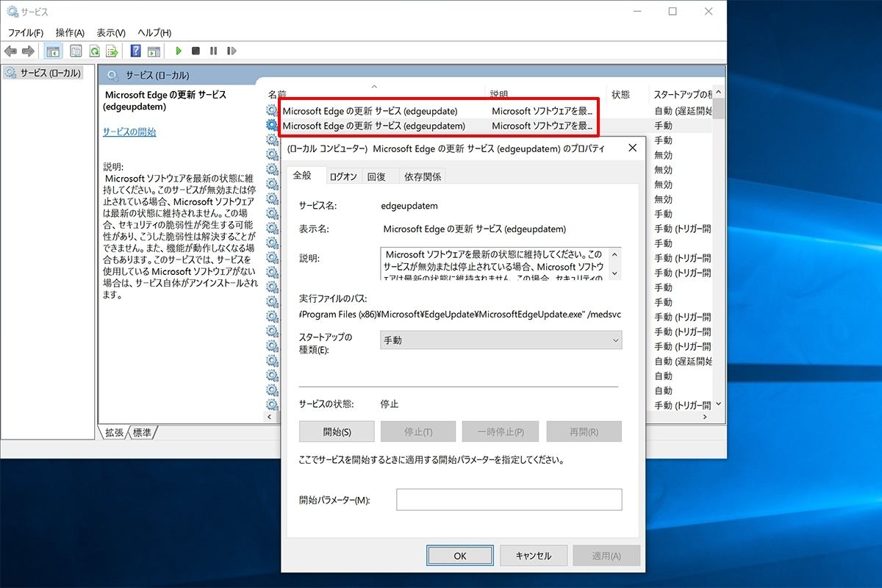Click the description box up scroll arrow
The width and height of the screenshot is (882, 588).
(x=614, y=254)
